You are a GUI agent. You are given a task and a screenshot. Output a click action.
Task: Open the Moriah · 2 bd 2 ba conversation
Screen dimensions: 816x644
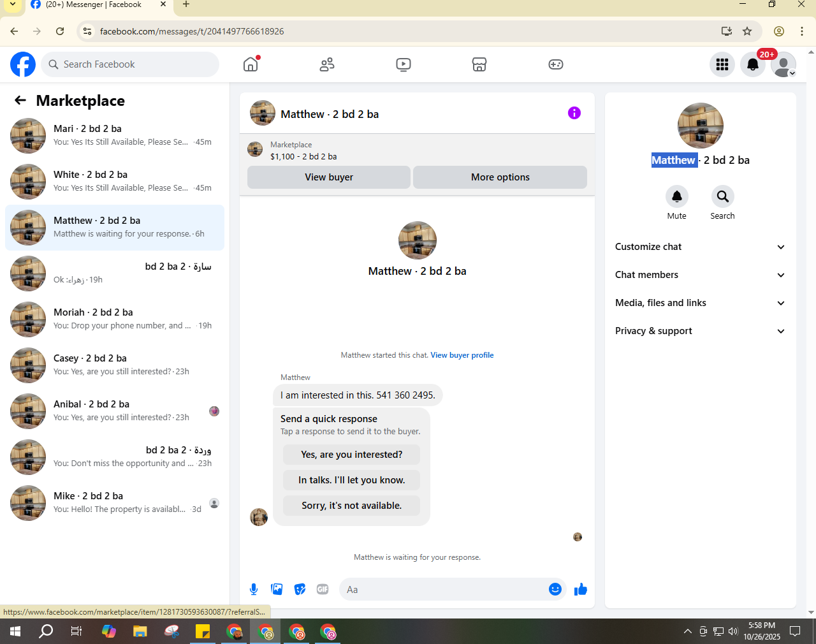click(115, 319)
